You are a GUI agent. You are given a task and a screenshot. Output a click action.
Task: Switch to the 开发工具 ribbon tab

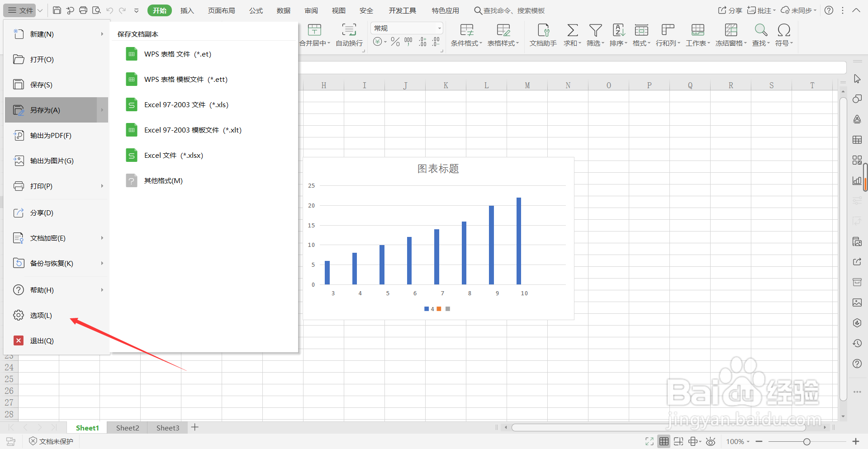click(x=403, y=10)
